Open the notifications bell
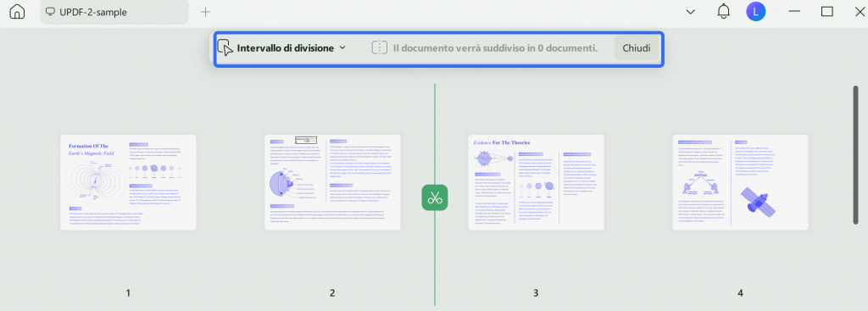Screen dimensions: 868x311 (724, 12)
